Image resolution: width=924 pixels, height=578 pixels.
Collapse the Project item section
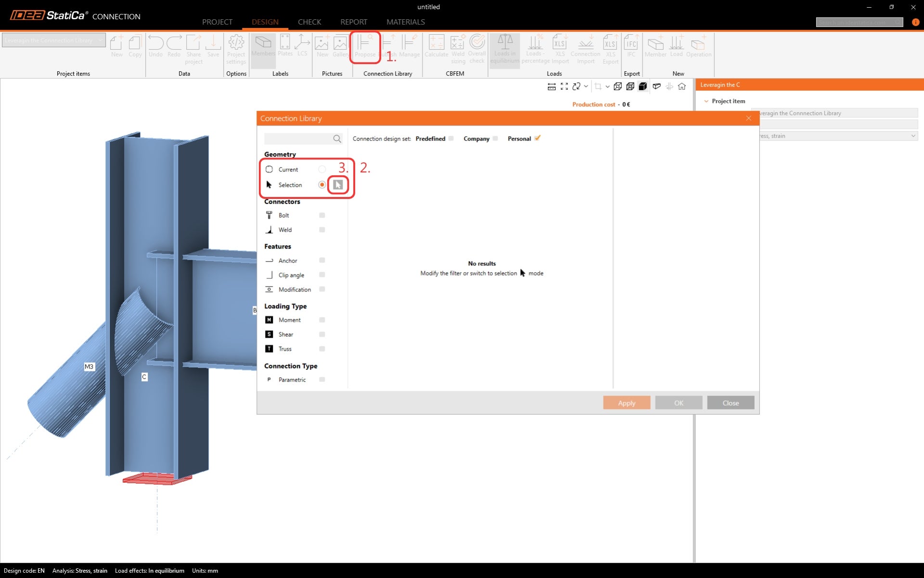pyautogui.click(x=706, y=101)
